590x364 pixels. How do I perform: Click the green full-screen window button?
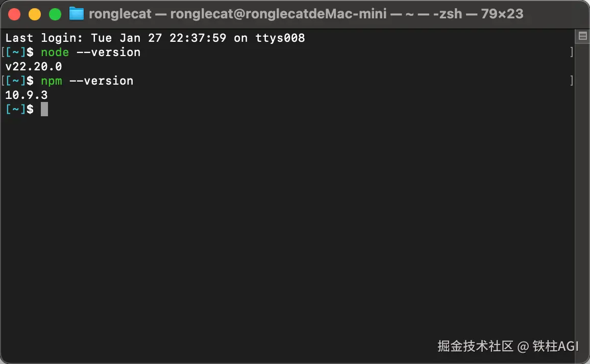pos(55,14)
